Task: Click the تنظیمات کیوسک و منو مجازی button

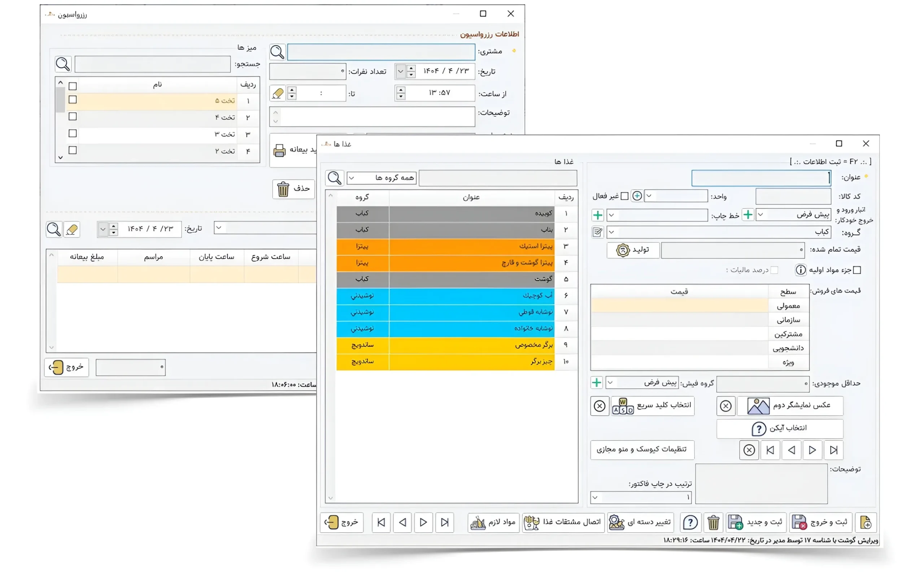Action: 642,450
